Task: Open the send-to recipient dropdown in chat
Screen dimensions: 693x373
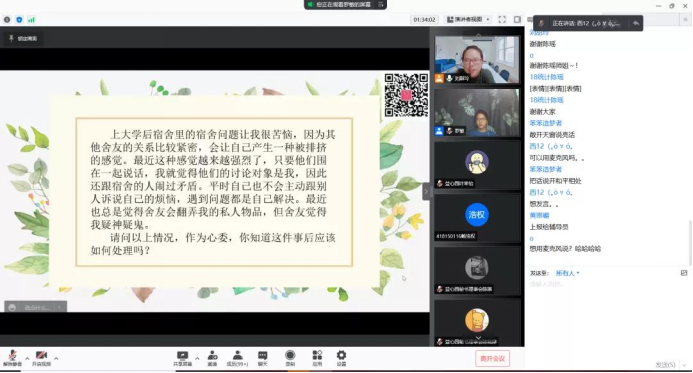Action: [567, 273]
